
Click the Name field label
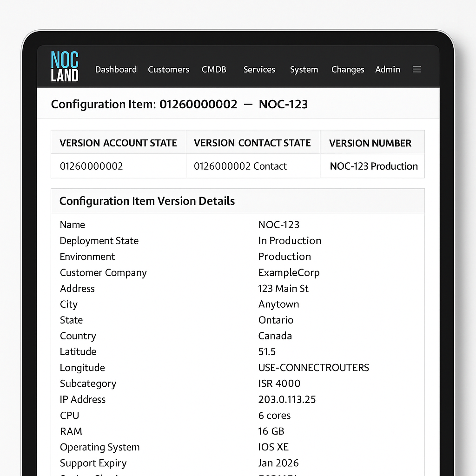click(72, 225)
